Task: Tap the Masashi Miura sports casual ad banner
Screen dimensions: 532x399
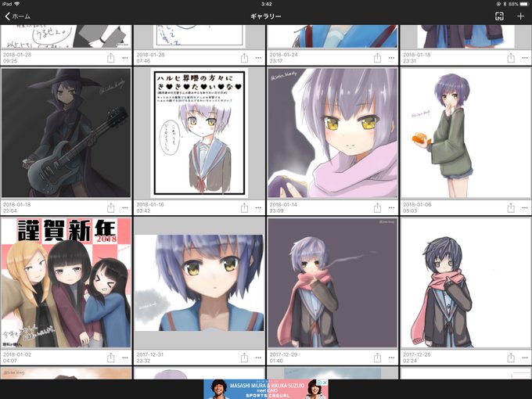Action: [266, 389]
